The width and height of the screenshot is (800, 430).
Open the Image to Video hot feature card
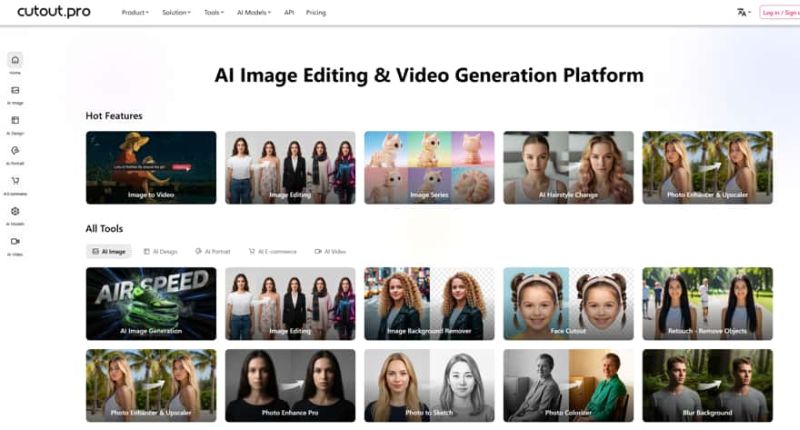(x=151, y=167)
